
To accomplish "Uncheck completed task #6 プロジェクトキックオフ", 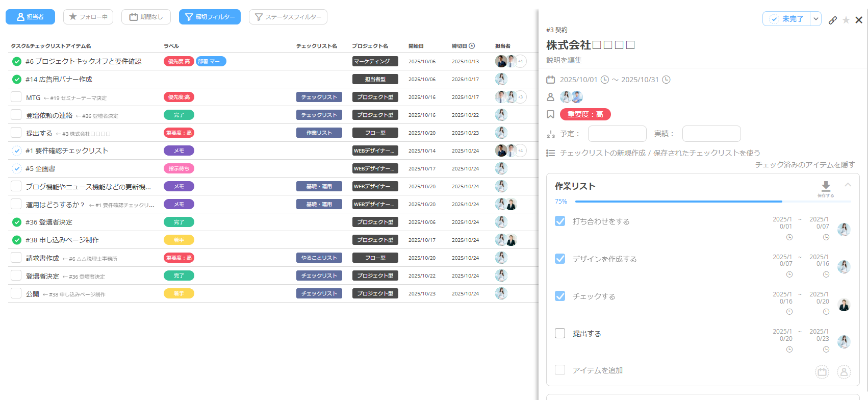I will pyautogui.click(x=17, y=61).
